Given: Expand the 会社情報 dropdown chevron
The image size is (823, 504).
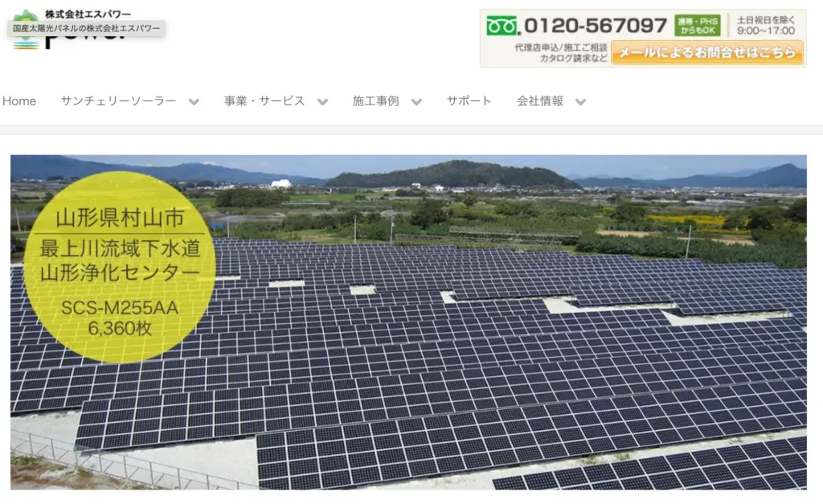Looking at the screenshot, I should pos(580,102).
